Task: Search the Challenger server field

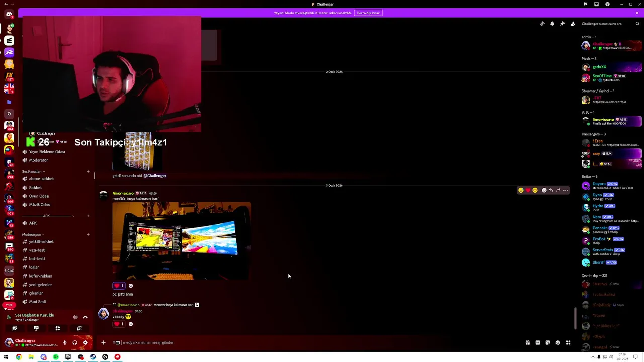Action: point(610,24)
